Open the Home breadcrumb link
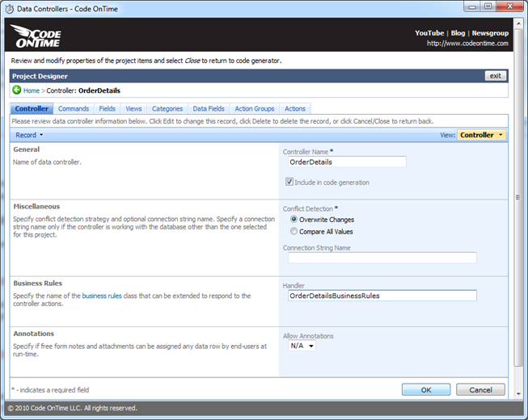Image resolution: width=528 pixels, height=420 pixels. point(32,90)
